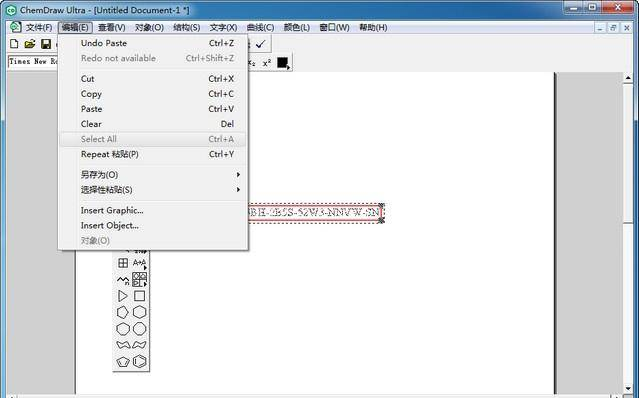Select the cyclohexane ring tool
639x398 pixels.
click(x=139, y=312)
